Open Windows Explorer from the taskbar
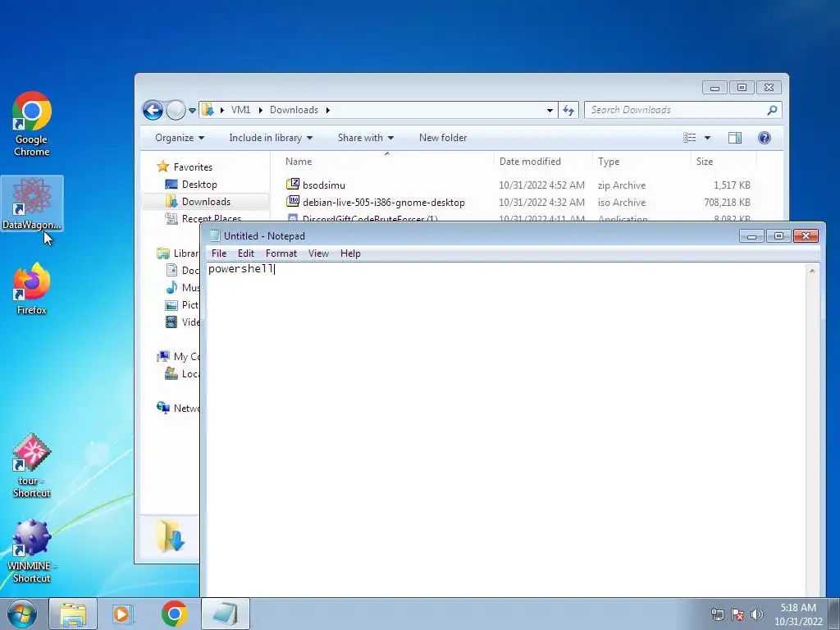 point(73,614)
